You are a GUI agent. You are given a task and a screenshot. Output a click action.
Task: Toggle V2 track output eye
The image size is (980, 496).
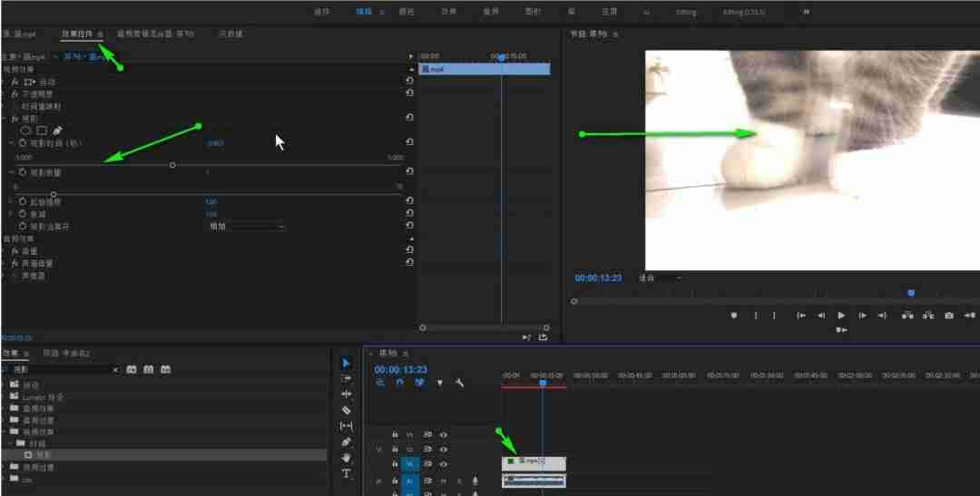(x=443, y=449)
